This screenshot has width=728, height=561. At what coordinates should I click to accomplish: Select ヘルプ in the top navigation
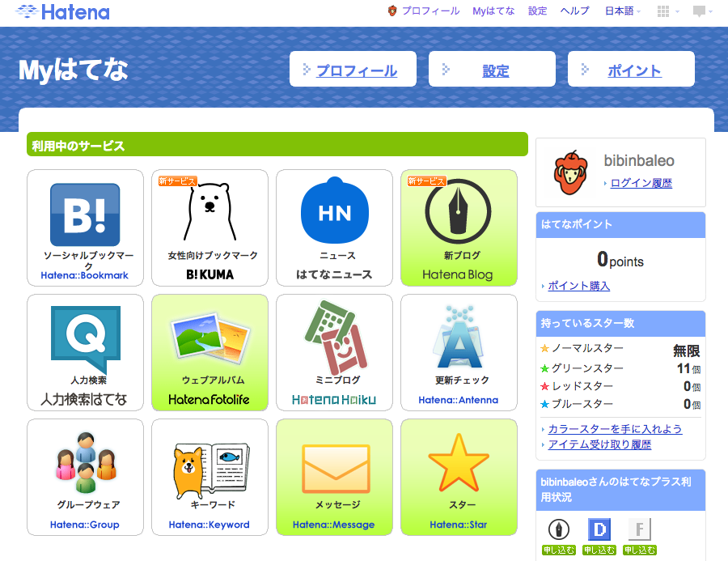[575, 11]
